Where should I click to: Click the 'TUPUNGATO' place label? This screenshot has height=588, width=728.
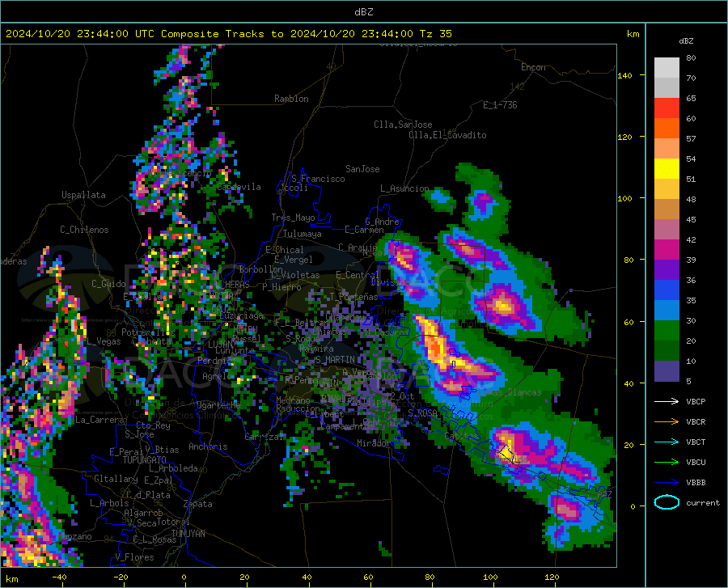point(145,460)
